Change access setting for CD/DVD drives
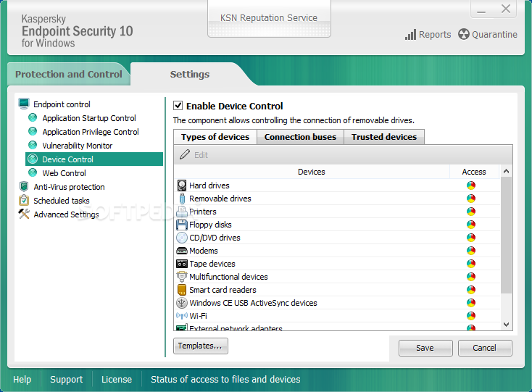 click(471, 238)
